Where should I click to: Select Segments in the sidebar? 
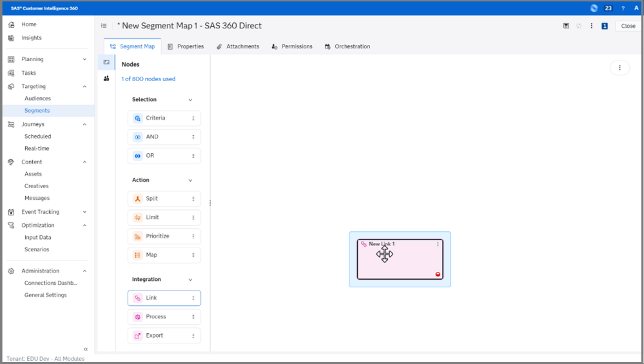coord(37,110)
